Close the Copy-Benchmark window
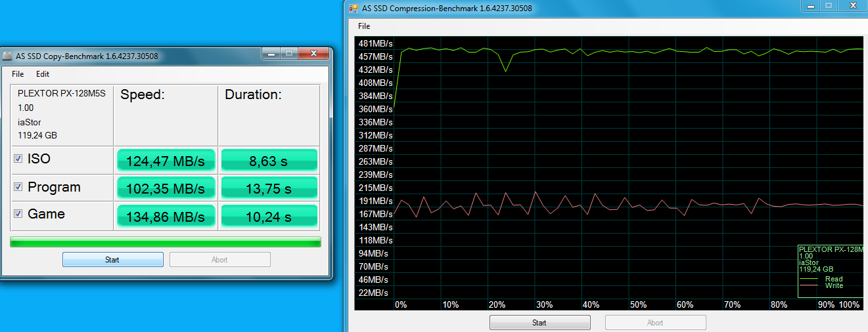The height and width of the screenshot is (332, 868). pos(312,54)
